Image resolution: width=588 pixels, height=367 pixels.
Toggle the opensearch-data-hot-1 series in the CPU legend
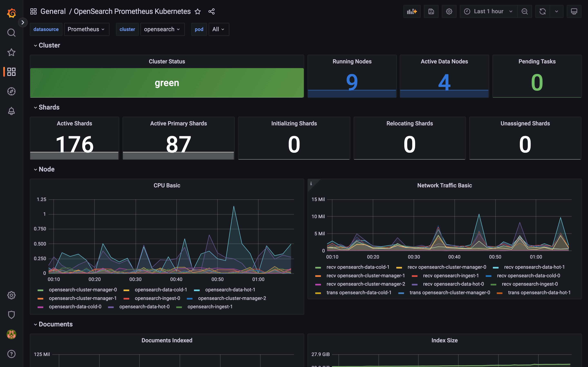point(230,290)
